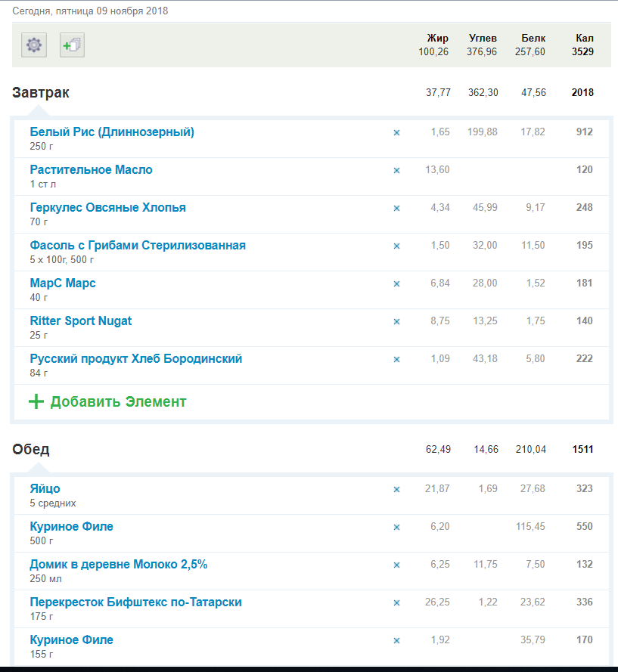The width and height of the screenshot is (618, 672).
Task: Open Фасоль с Грибами Стерилизованная item
Action: coord(138,246)
